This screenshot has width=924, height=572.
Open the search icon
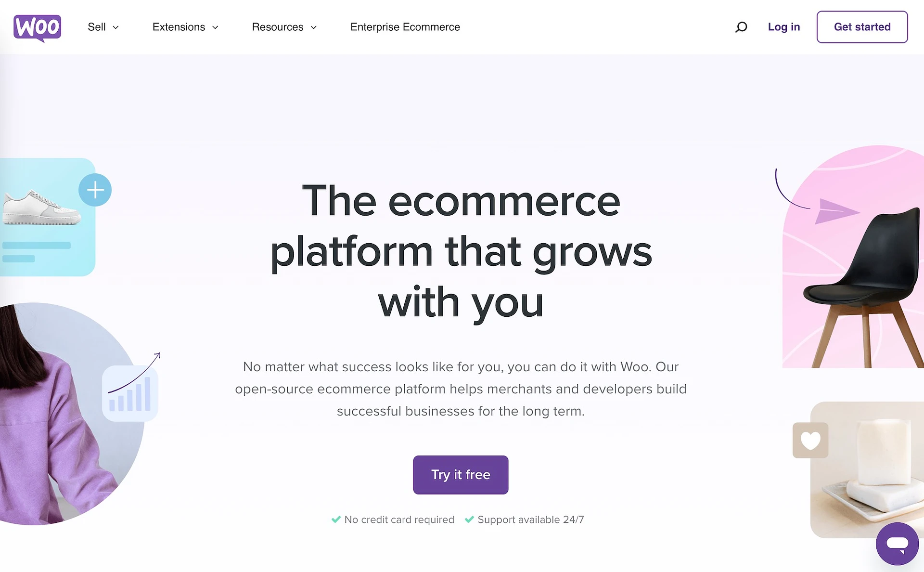point(741,27)
